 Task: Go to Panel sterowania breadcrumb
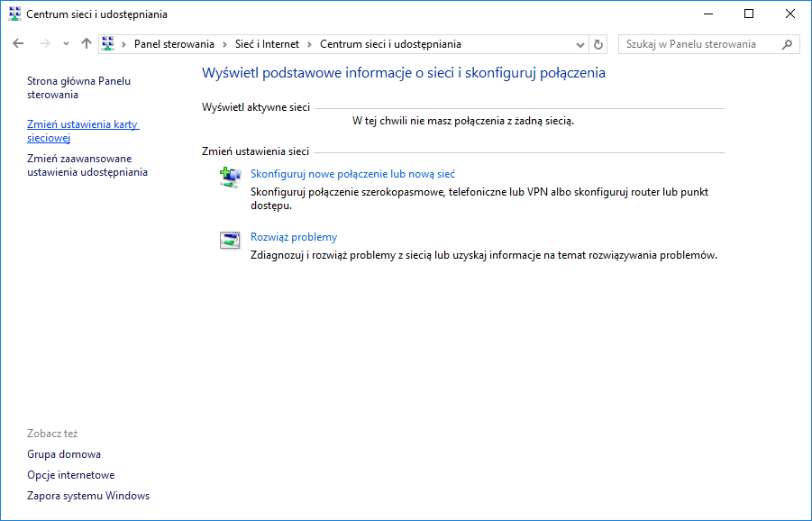click(174, 44)
